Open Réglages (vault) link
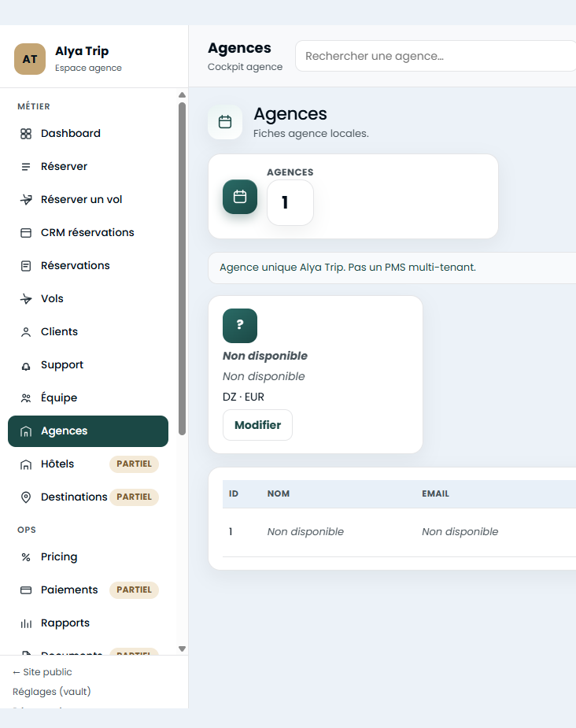This screenshot has height=728, width=576. pos(51,691)
